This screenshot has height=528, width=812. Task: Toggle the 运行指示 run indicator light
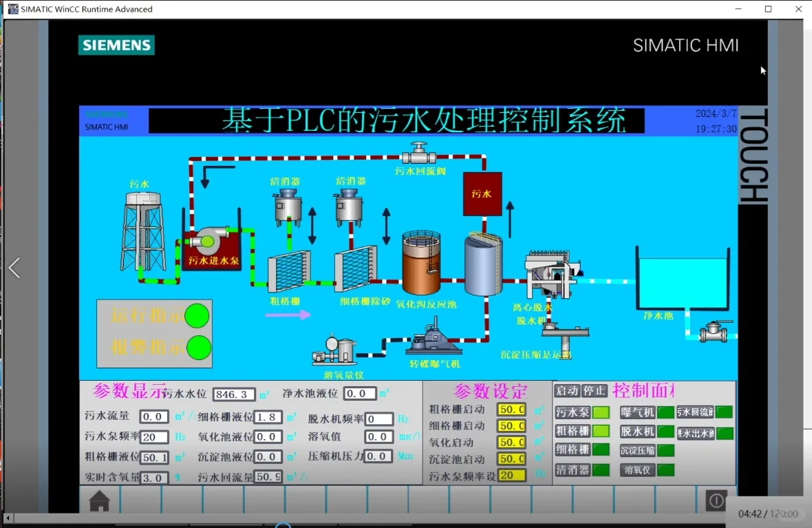(x=198, y=315)
